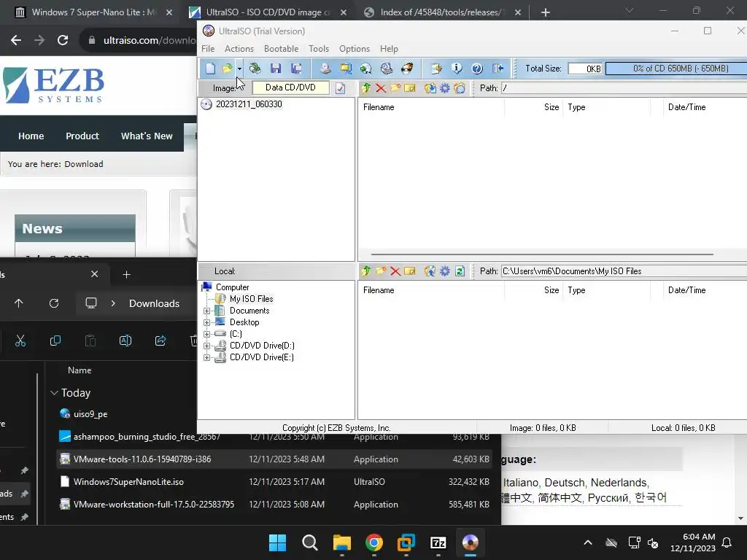
Task: Click the Open folder icon in UltraISO toolbar
Action: [x=228, y=69]
